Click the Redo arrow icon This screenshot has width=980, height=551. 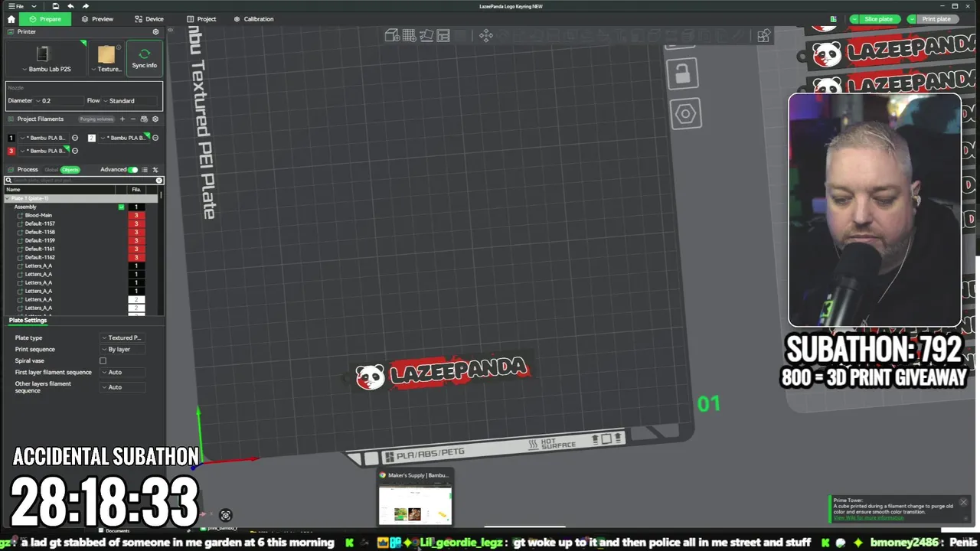[85, 6]
